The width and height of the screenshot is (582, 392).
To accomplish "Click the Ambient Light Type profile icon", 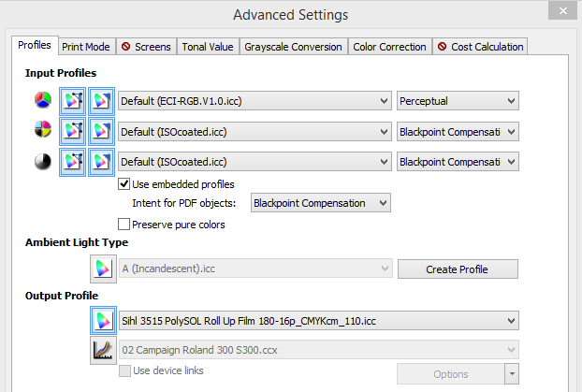I will pos(101,269).
